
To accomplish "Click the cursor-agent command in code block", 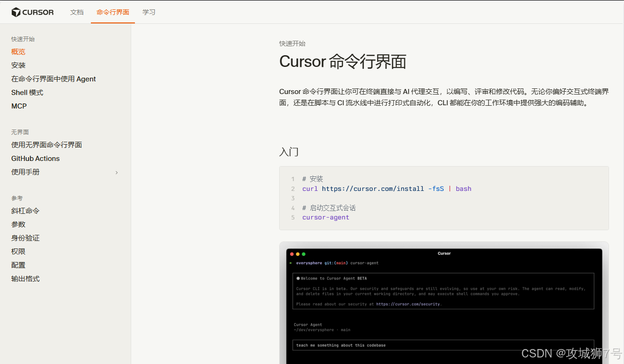I will coord(326,218).
